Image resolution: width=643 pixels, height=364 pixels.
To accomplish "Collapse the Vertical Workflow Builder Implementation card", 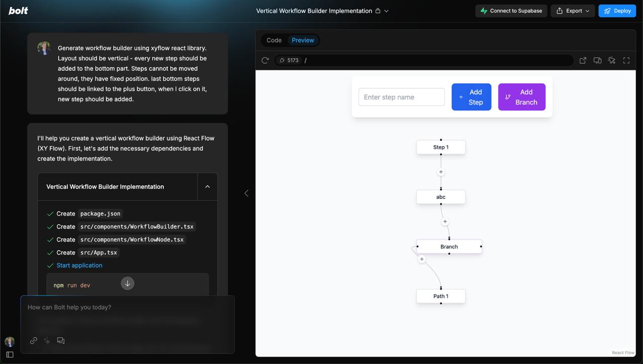I will (207, 186).
